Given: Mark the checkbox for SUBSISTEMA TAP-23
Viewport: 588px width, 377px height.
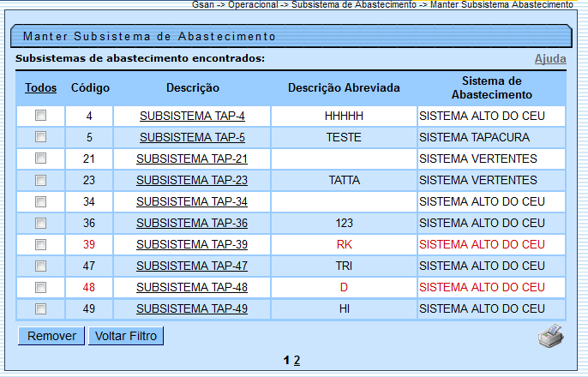Looking at the screenshot, I should point(40,180).
